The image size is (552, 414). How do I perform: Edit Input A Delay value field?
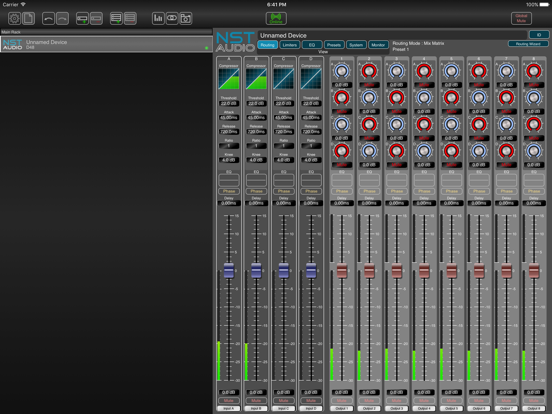pyautogui.click(x=229, y=203)
